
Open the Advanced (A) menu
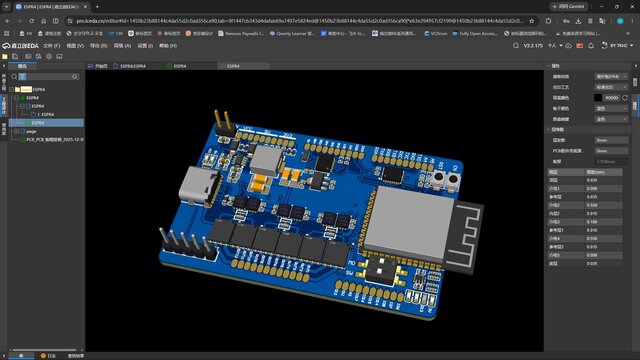pyautogui.click(x=122, y=46)
